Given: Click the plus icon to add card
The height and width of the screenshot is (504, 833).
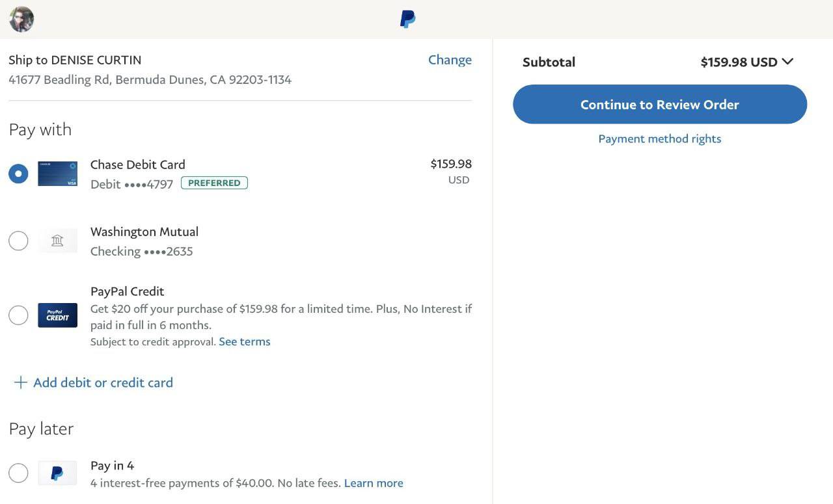Looking at the screenshot, I should [x=20, y=382].
